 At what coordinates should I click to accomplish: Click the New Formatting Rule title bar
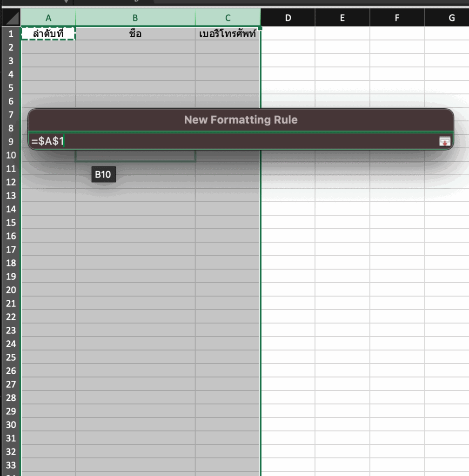pyautogui.click(x=241, y=119)
